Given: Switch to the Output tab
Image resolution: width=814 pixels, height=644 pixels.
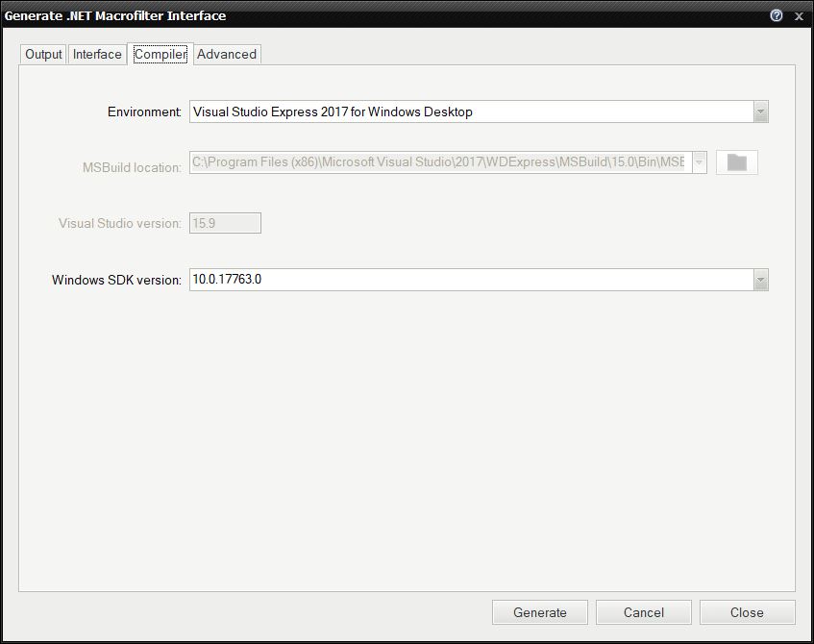Looking at the screenshot, I should point(43,54).
